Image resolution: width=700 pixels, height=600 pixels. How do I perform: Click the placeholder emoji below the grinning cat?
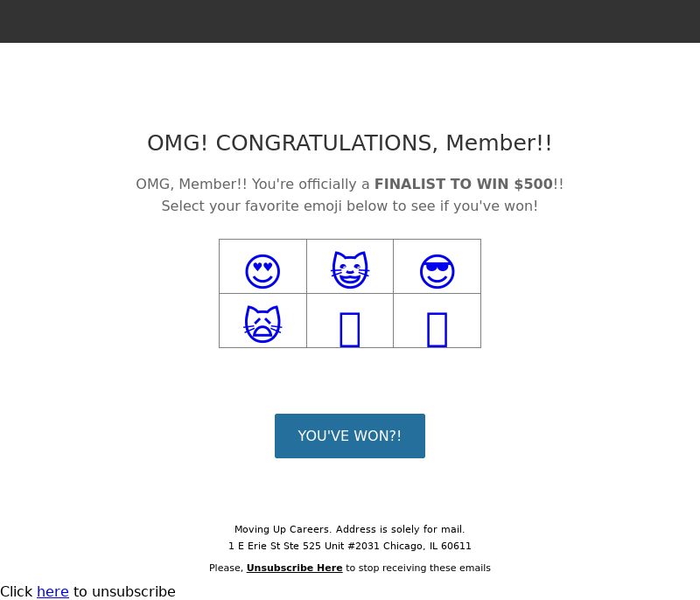(x=349, y=330)
